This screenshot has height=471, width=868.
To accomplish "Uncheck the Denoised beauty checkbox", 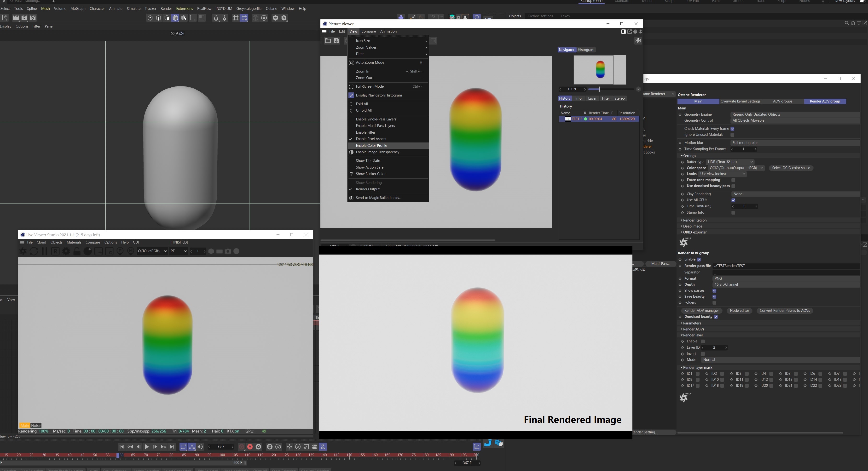I will (x=716, y=317).
